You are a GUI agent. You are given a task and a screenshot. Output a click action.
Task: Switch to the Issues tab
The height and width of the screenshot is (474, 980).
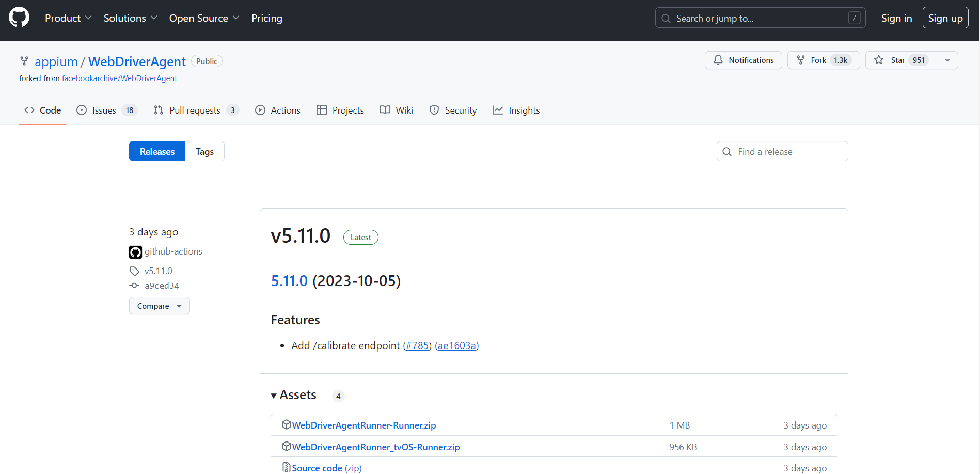(106, 110)
